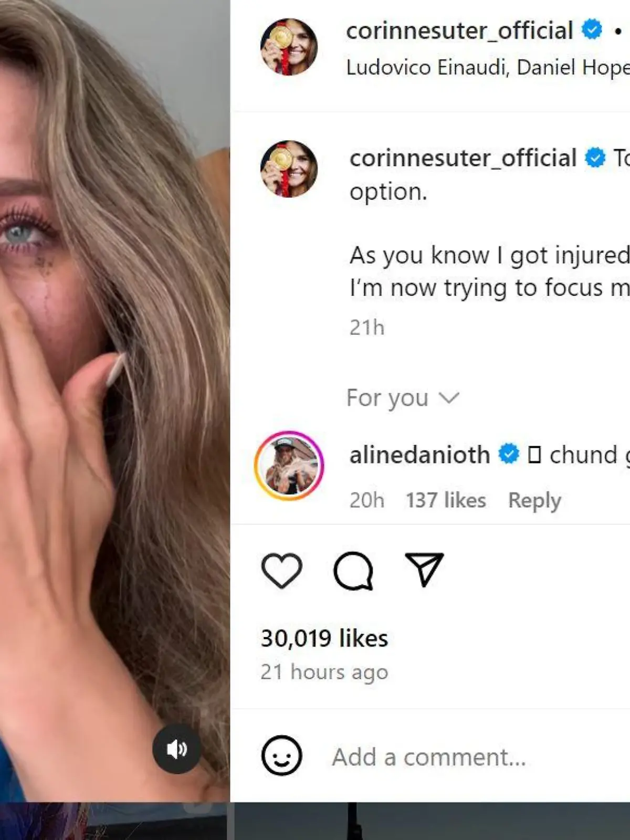Click the verified badge next to alinedanioth

click(x=508, y=455)
